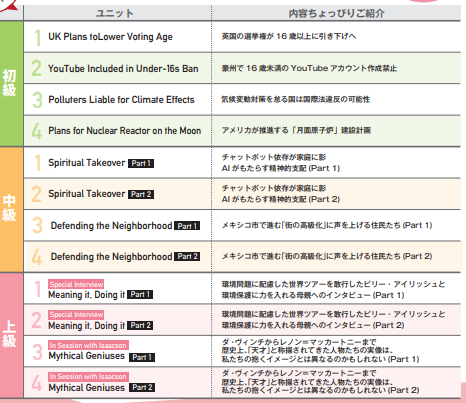Click 'Part 1' badge beside Mythical Geniuses

(142, 357)
